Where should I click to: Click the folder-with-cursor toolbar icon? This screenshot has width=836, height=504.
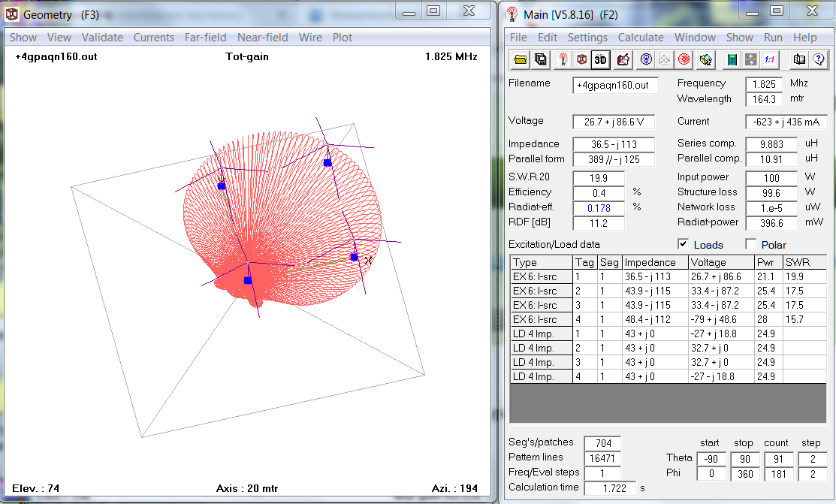click(x=706, y=60)
